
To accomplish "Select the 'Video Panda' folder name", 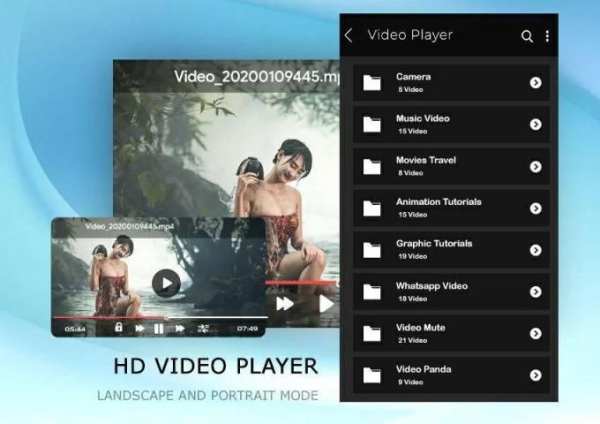I will (x=424, y=369).
